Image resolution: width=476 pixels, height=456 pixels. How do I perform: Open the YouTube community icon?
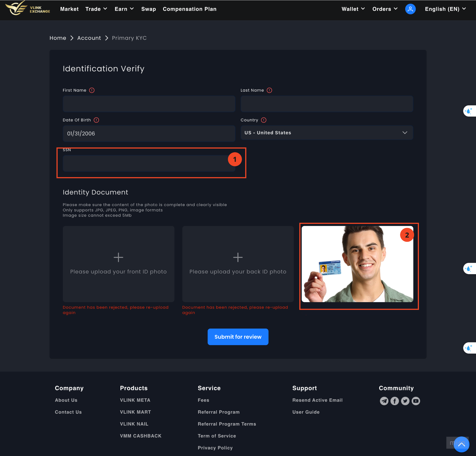(x=416, y=401)
